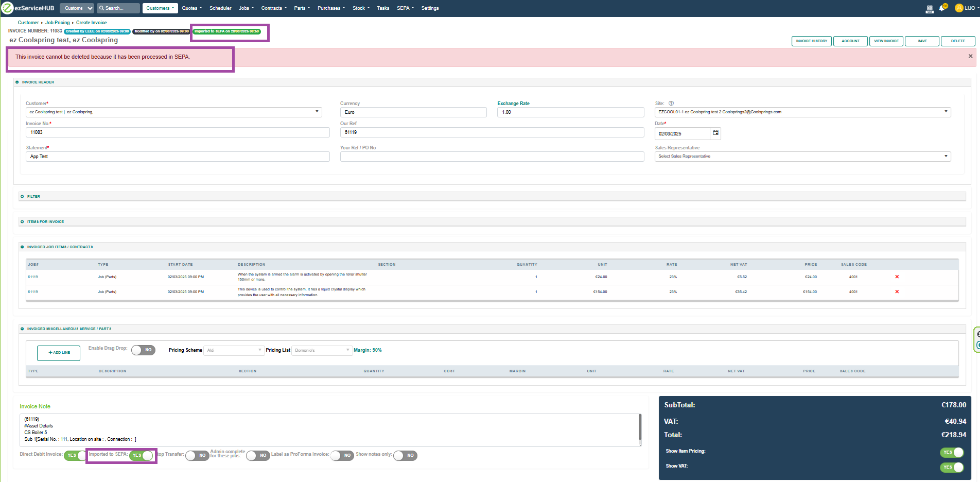
Task: Click the Invoice History button
Action: pyautogui.click(x=811, y=41)
